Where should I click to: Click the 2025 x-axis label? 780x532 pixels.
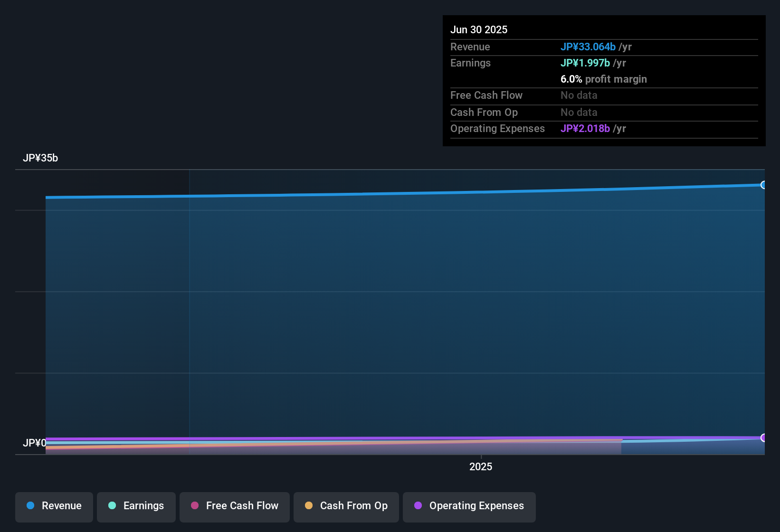pos(481,466)
